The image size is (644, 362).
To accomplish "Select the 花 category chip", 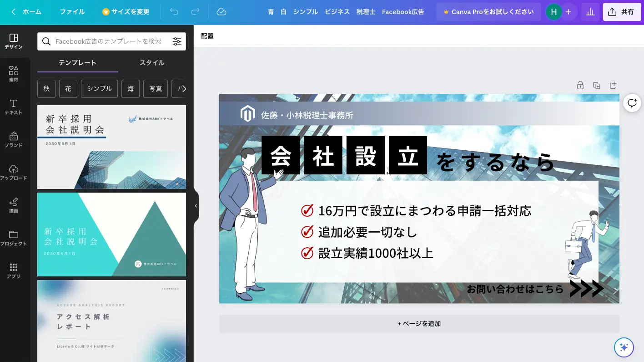I will pos(68,89).
